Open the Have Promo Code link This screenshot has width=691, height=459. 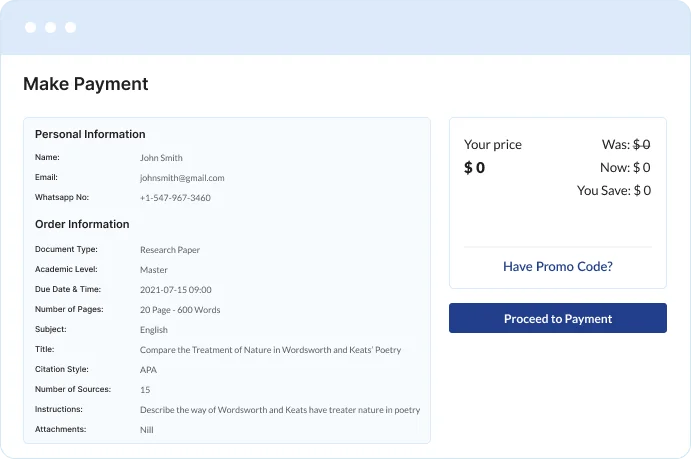(x=557, y=267)
